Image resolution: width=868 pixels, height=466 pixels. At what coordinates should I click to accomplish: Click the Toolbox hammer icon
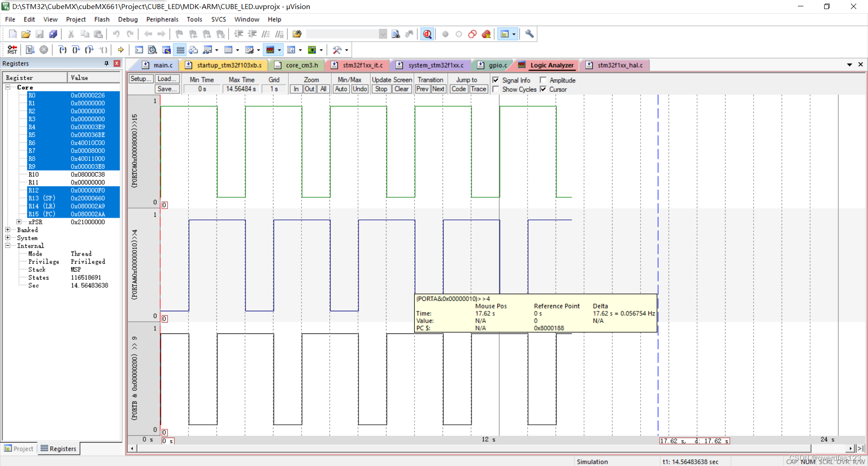[337, 50]
